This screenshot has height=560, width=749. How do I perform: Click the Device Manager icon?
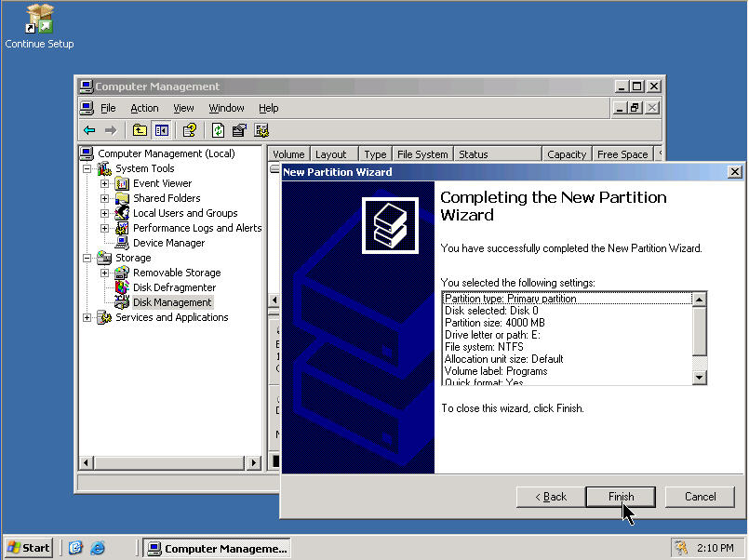(122, 243)
